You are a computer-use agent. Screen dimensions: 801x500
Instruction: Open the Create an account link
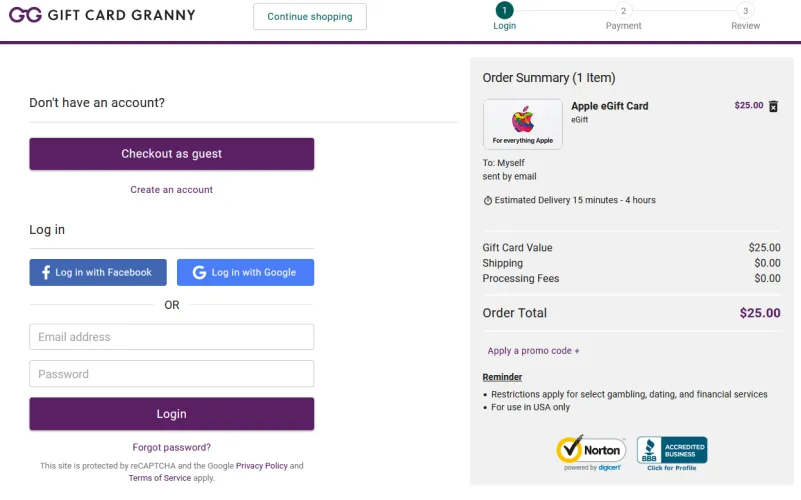[171, 189]
